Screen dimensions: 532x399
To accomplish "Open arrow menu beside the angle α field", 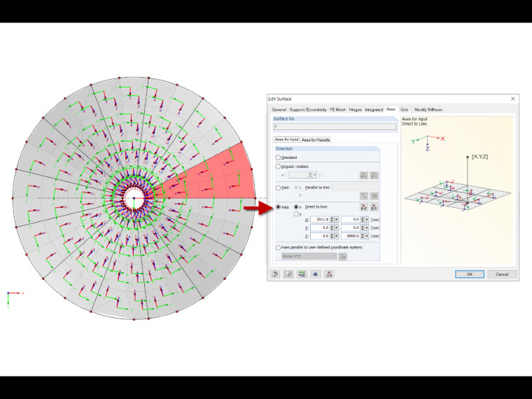I will pyautogui.click(x=315, y=175).
